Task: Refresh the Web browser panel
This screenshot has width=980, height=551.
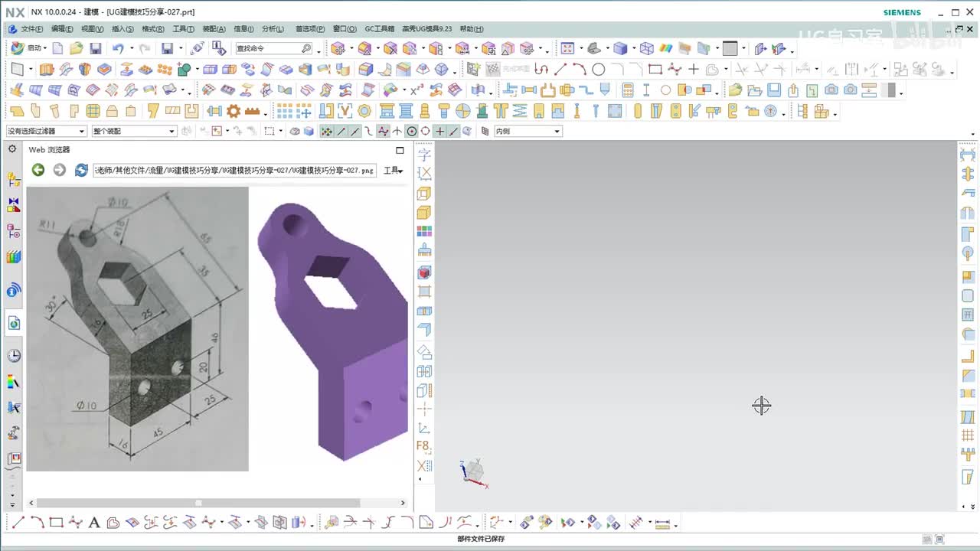Action: 81,170
